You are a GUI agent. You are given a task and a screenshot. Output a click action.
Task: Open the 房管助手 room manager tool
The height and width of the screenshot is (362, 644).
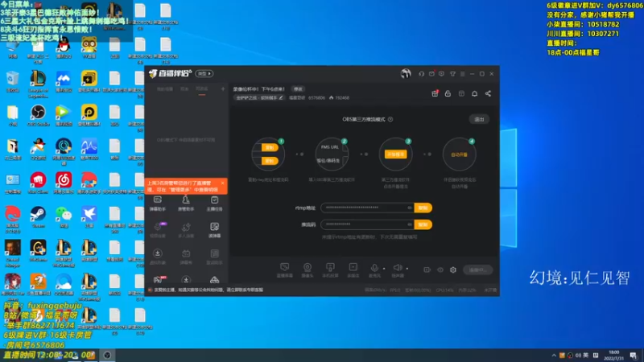point(186,204)
